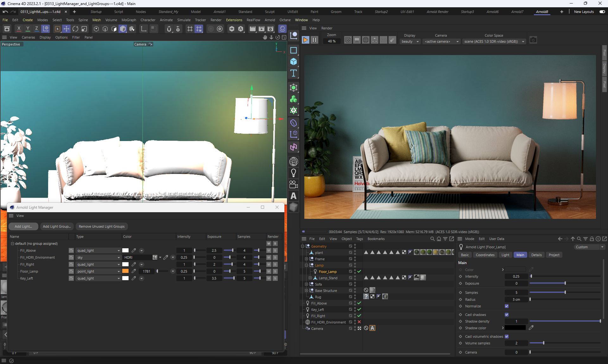Save a render snapshot with the camera icon

pyautogui.click(x=533, y=40)
